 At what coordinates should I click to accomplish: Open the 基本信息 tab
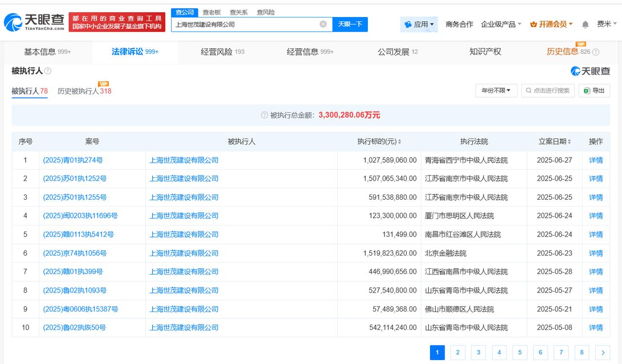[48, 52]
